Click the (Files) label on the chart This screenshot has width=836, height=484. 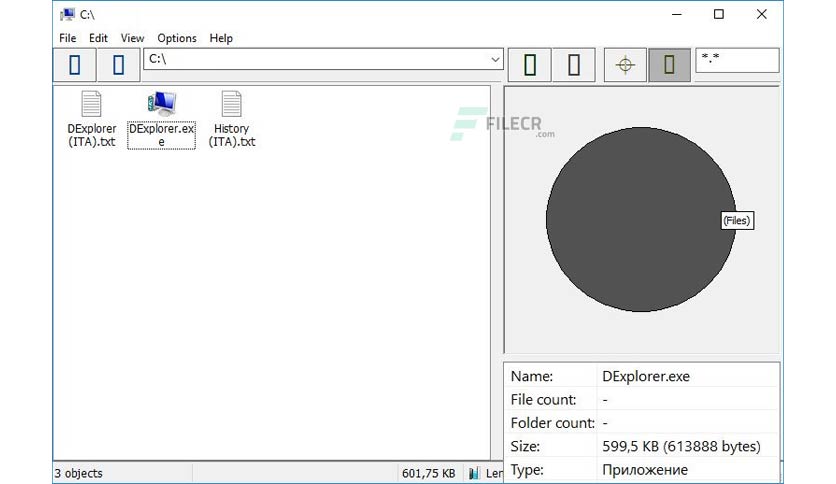click(737, 221)
